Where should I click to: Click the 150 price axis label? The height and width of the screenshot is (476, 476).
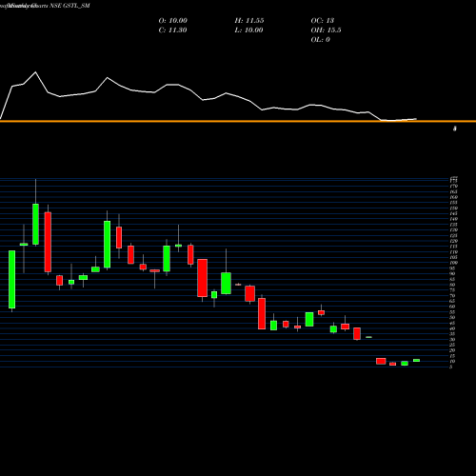(x=454, y=208)
